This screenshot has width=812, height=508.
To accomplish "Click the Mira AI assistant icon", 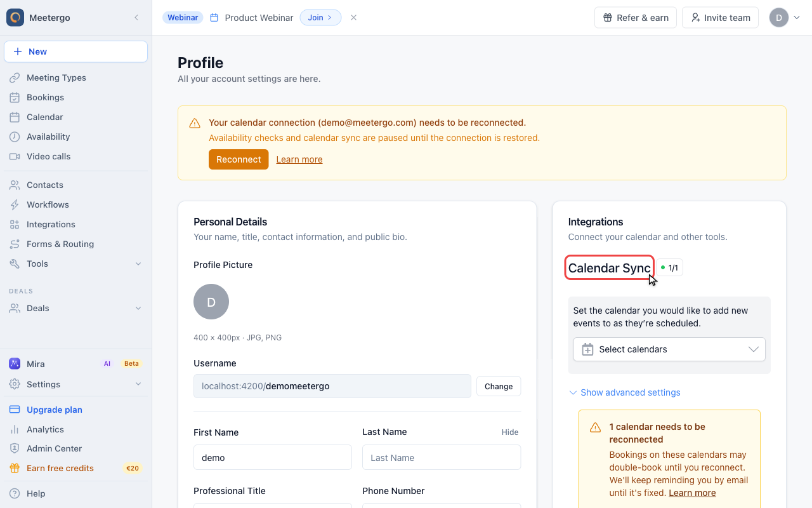I will [15, 363].
